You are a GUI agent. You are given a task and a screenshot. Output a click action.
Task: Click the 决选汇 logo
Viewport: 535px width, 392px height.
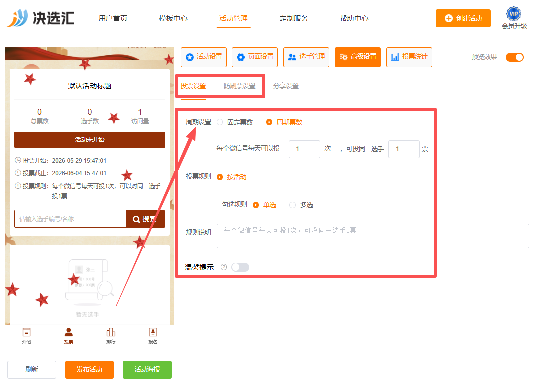(40, 18)
